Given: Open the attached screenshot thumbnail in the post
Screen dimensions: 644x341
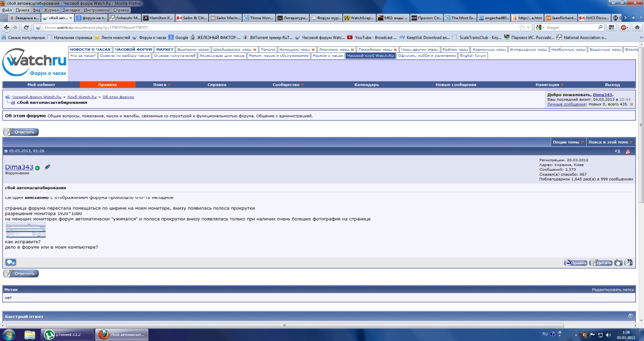Looking at the screenshot, I should point(25,230).
